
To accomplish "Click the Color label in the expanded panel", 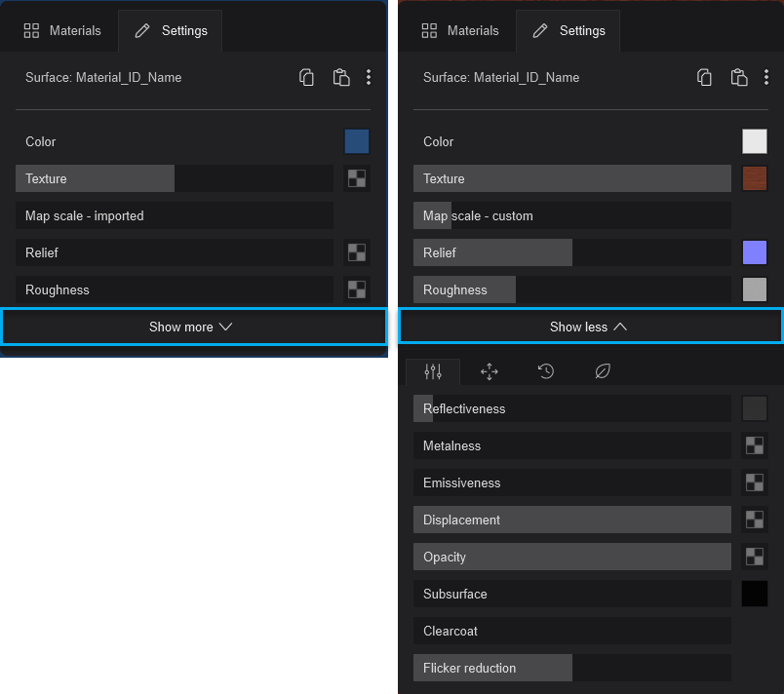I will click(x=439, y=141).
